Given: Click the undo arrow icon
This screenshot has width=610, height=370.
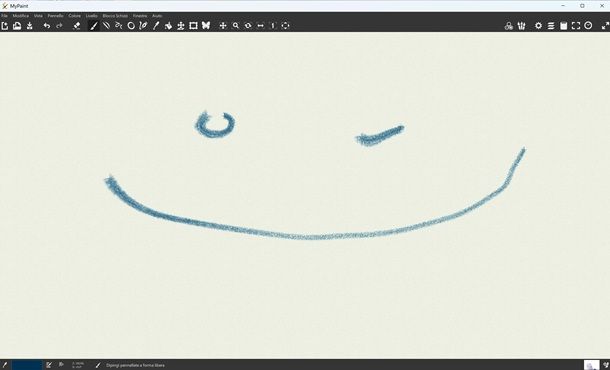Looking at the screenshot, I should point(47,26).
